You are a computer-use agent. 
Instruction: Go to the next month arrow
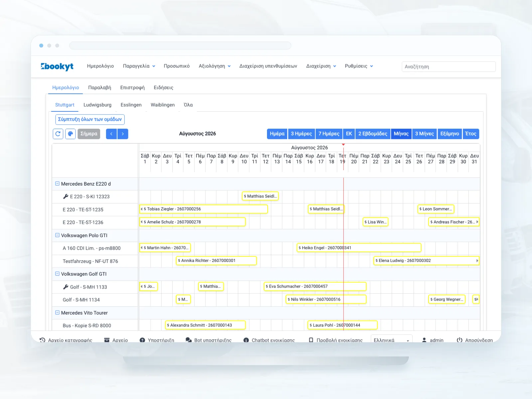[x=123, y=134]
